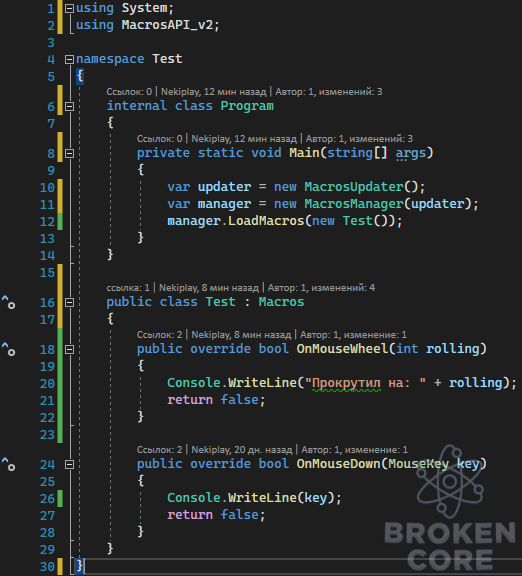This screenshot has height=576, width=522.
Task: Click the 'System' identifier on line 1
Action: tap(144, 8)
